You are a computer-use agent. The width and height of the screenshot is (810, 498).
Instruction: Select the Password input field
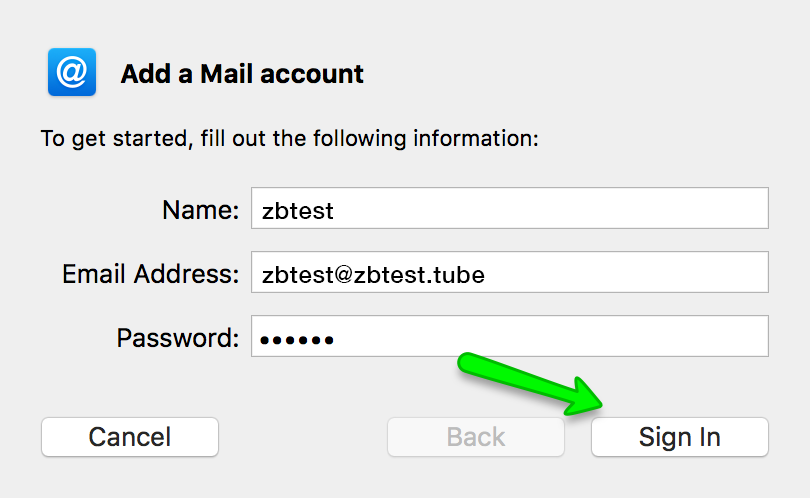[509, 336]
